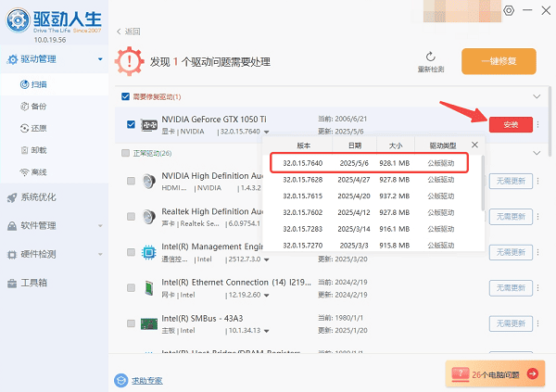Click the 求助专家 expert help icon
Screen dimensions: 556x392
pos(120,380)
